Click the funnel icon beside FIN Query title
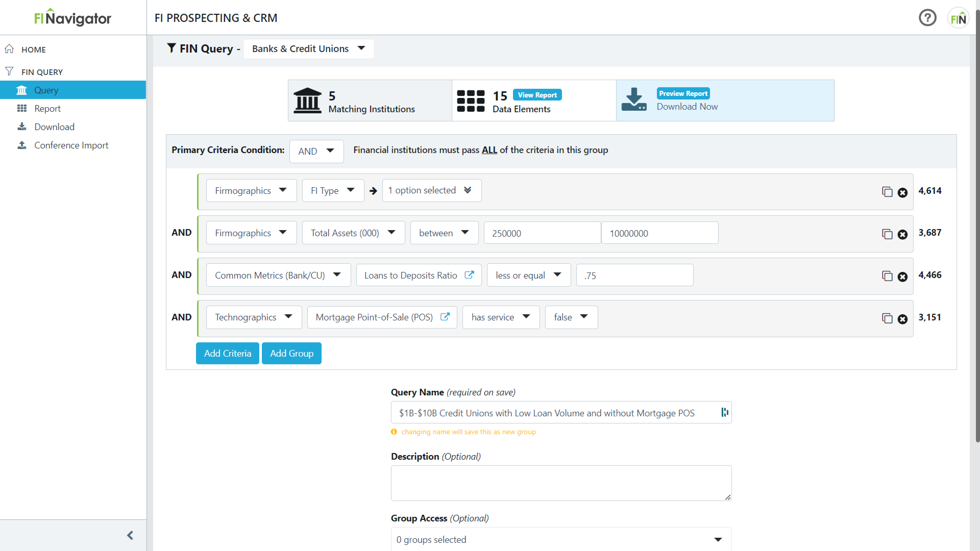This screenshot has width=980, height=551. pos(171,48)
